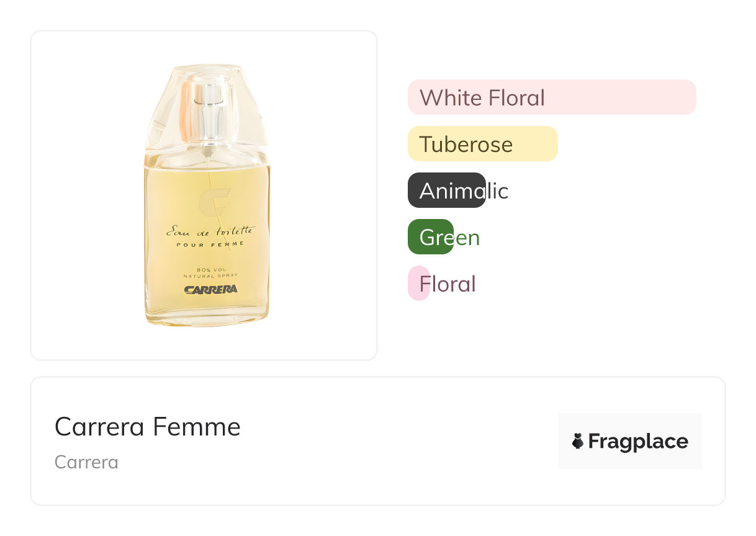Click the 'POUR FEMME' text on bottle
Screen dimensions: 756x536
(210, 244)
